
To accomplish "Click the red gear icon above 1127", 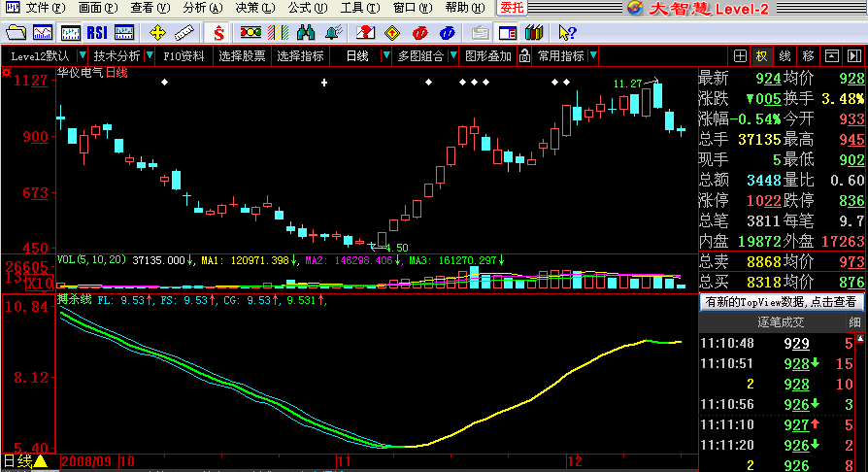I will click(7, 73).
